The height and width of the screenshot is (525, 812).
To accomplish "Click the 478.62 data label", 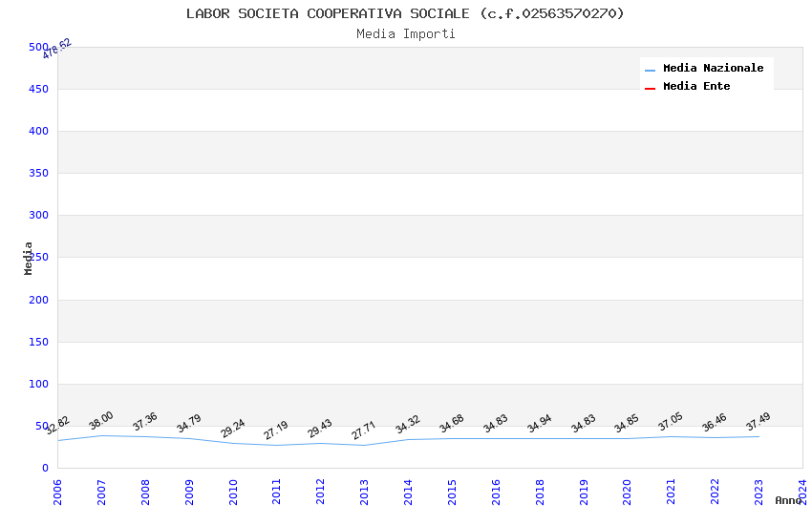I will point(57,49).
